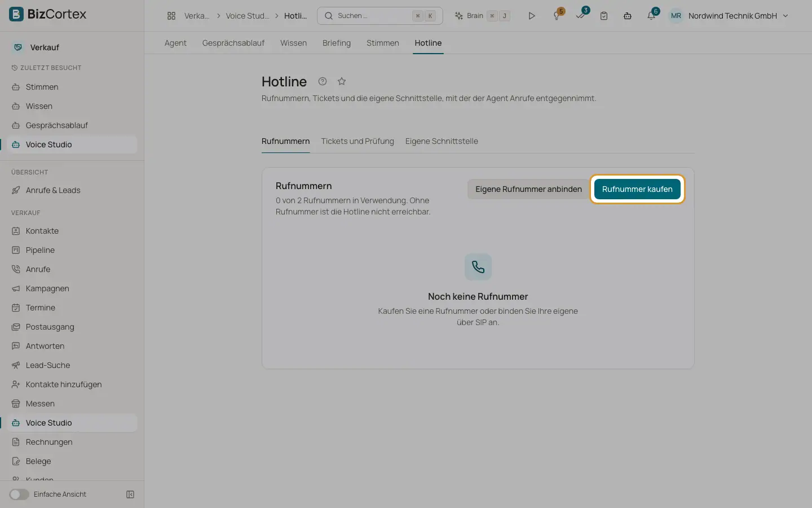Image resolution: width=812 pixels, height=508 pixels.
Task: Open Kampagnen in the sidebar
Action: coord(72,288)
